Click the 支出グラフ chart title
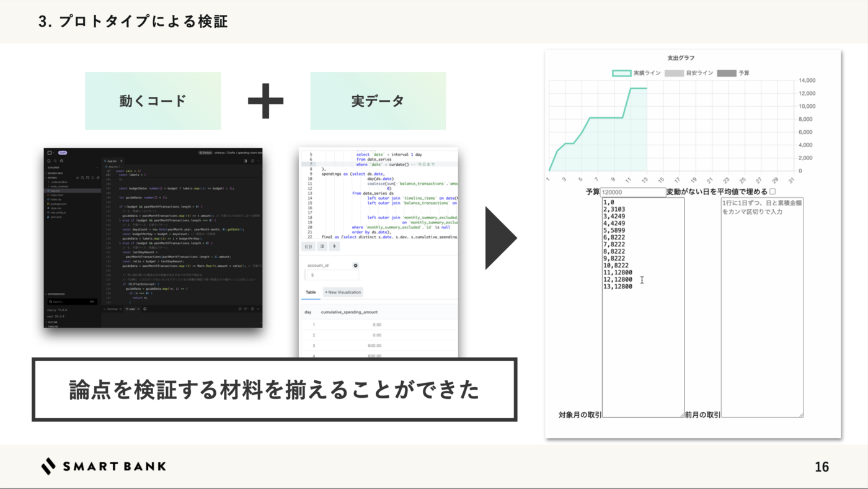Screen dimensions: 868x489 click(681, 58)
